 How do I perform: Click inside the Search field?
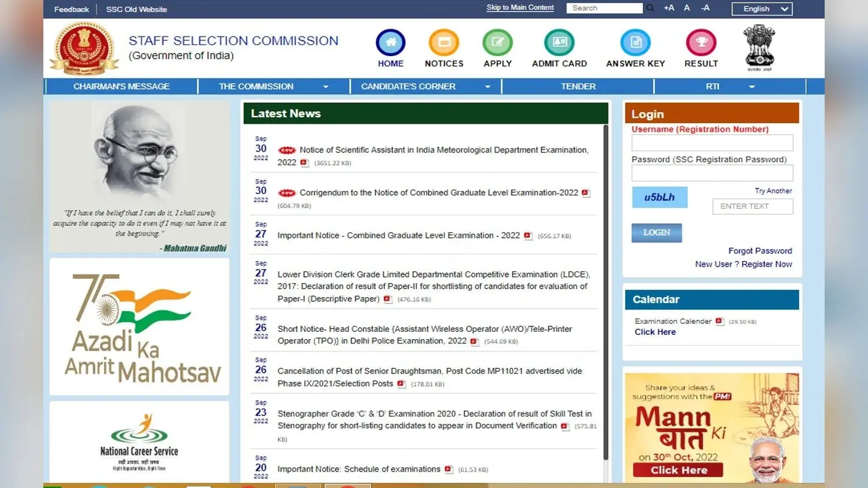[x=604, y=8]
